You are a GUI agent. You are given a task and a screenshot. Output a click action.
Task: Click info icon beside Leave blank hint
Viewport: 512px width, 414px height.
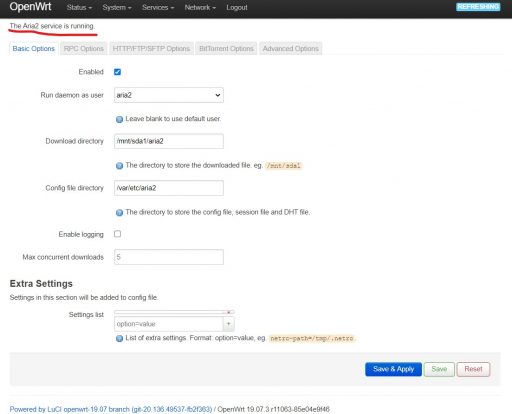(119, 119)
